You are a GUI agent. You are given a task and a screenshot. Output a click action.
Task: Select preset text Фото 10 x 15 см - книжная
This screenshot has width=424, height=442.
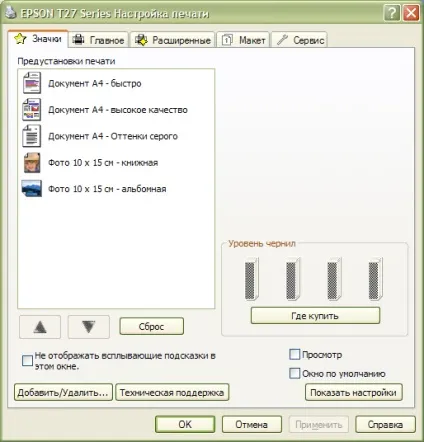point(103,163)
